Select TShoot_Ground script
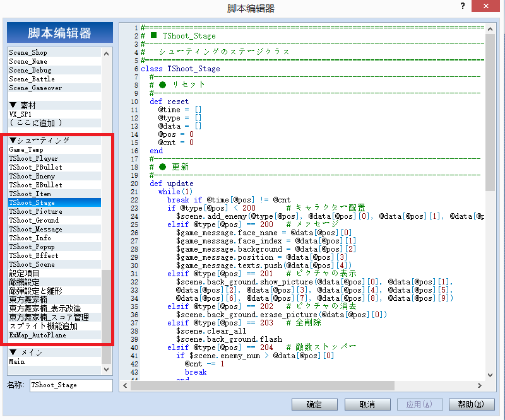Viewport: 505px width, 420px height. (54, 220)
